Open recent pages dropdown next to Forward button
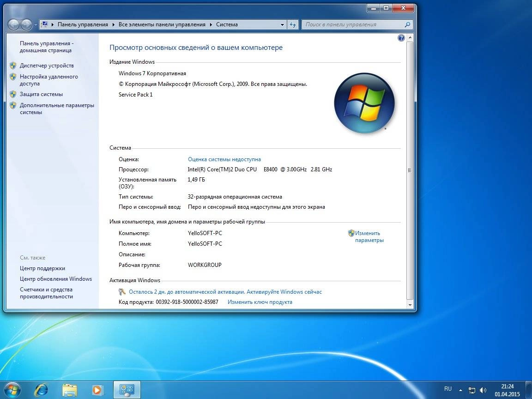Image resolution: width=532 pixels, height=399 pixels. tap(36, 25)
